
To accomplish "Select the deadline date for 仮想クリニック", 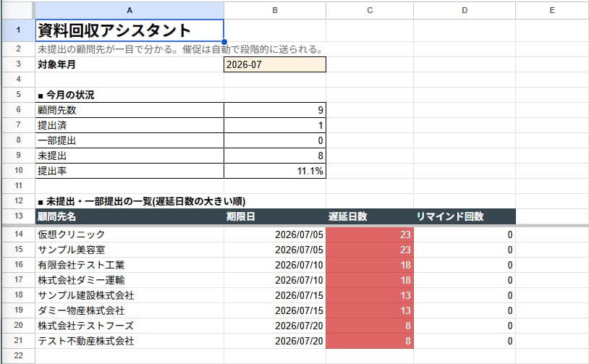I will click(x=275, y=234).
